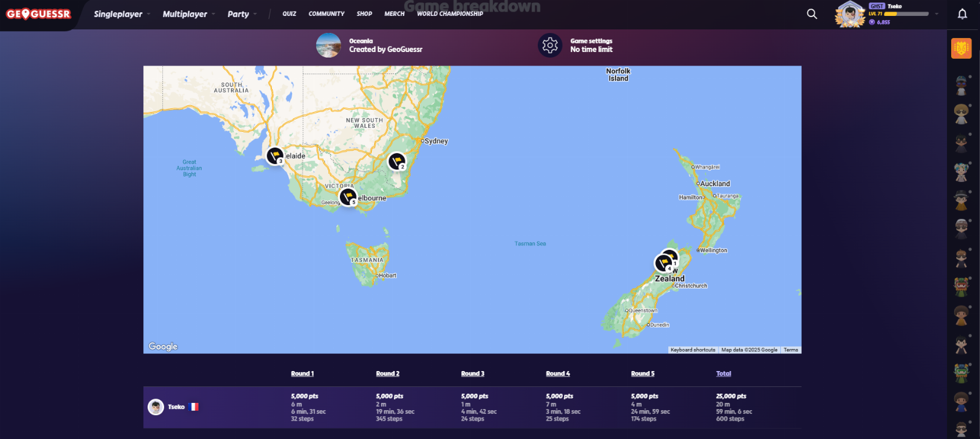Open the Quiz menu item

pyautogui.click(x=289, y=13)
